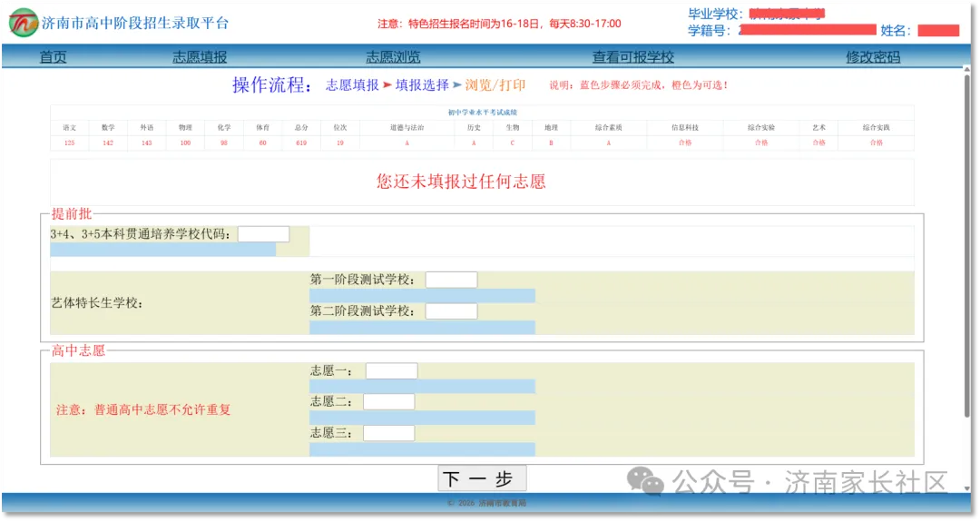This screenshot has height=522, width=980.
Task: Click the 物理 column header
Action: point(186,127)
